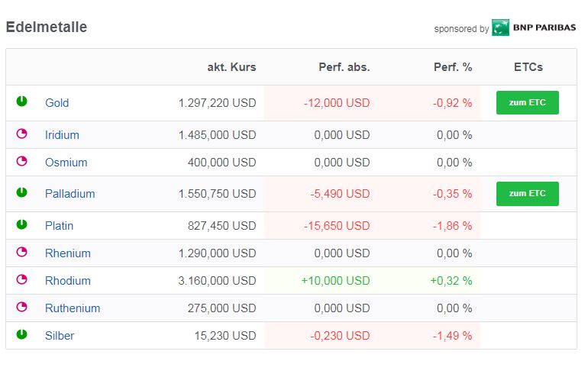Image resolution: width=588 pixels, height=374 pixels.
Task: Click the BNP Paribas sponsor logo
Action: (x=534, y=28)
